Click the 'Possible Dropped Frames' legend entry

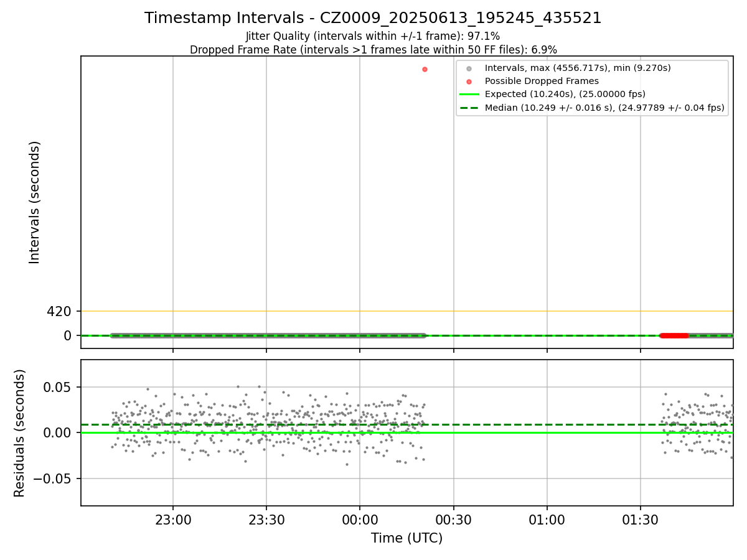tap(542, 81)
